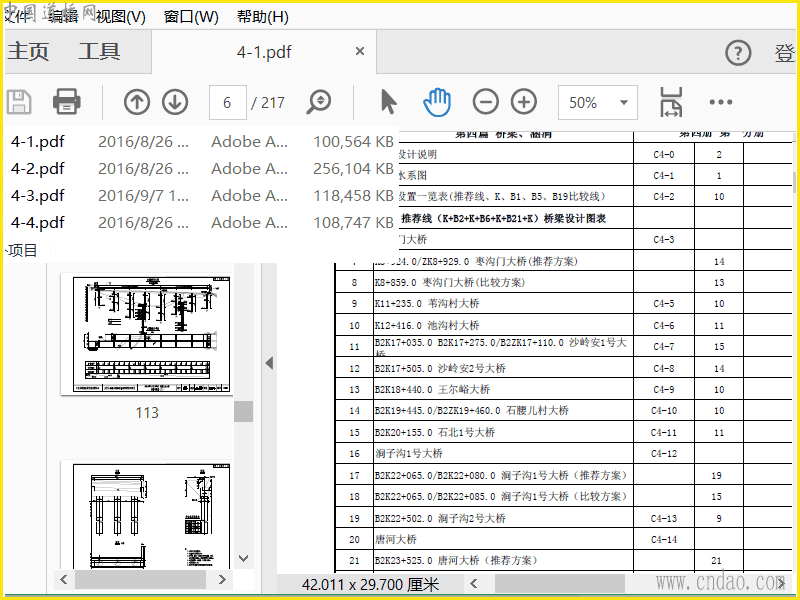Open the 帮助(H) menu

263,17
